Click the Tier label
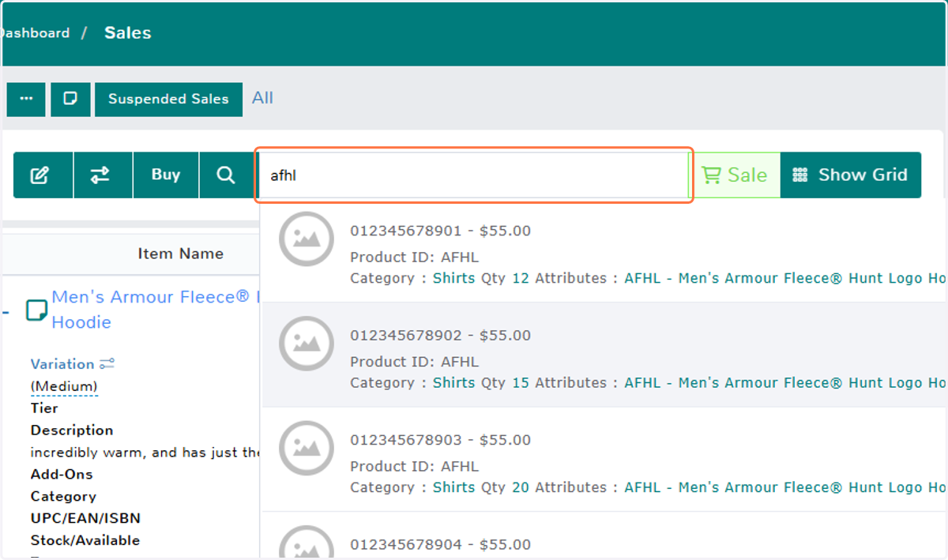Viewport: 948px width, 560px height. pyautogui.click(x=44, y=408)
